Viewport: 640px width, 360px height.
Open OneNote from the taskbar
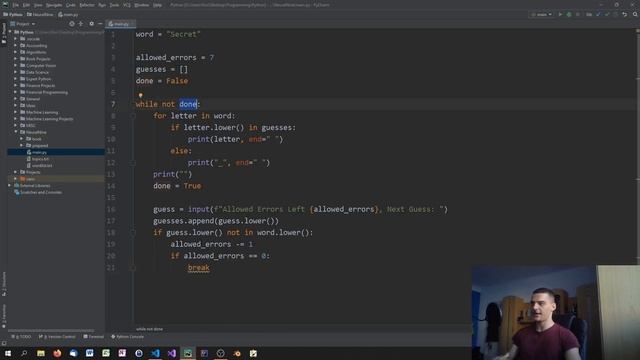pos(122,353)
